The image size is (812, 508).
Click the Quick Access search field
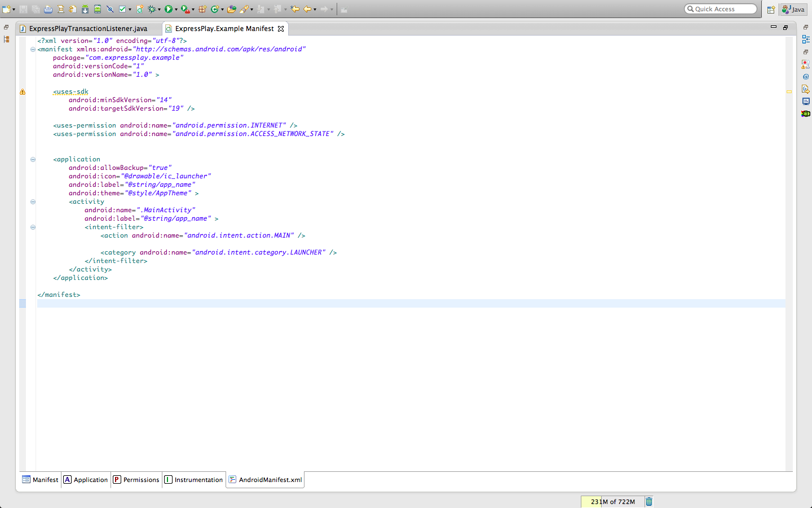(x=723, y=9)
